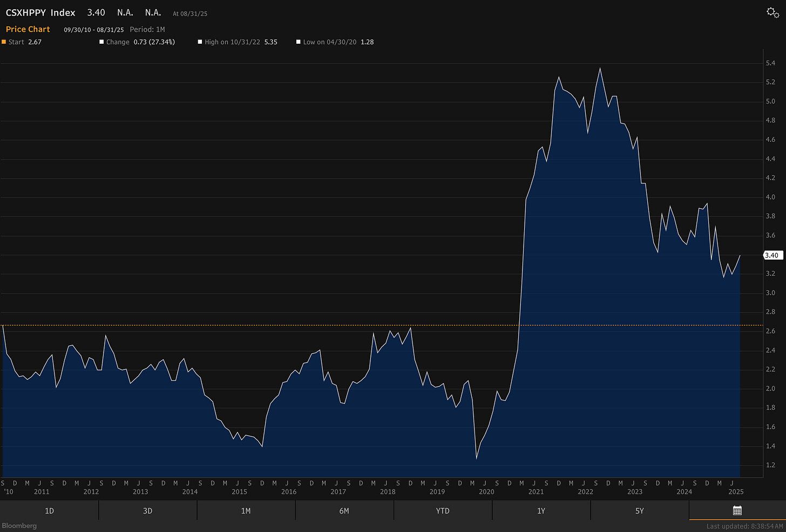
Task: Click the 4.0 y-axis label
Action: pyautogui.click(x=770, y=197)
